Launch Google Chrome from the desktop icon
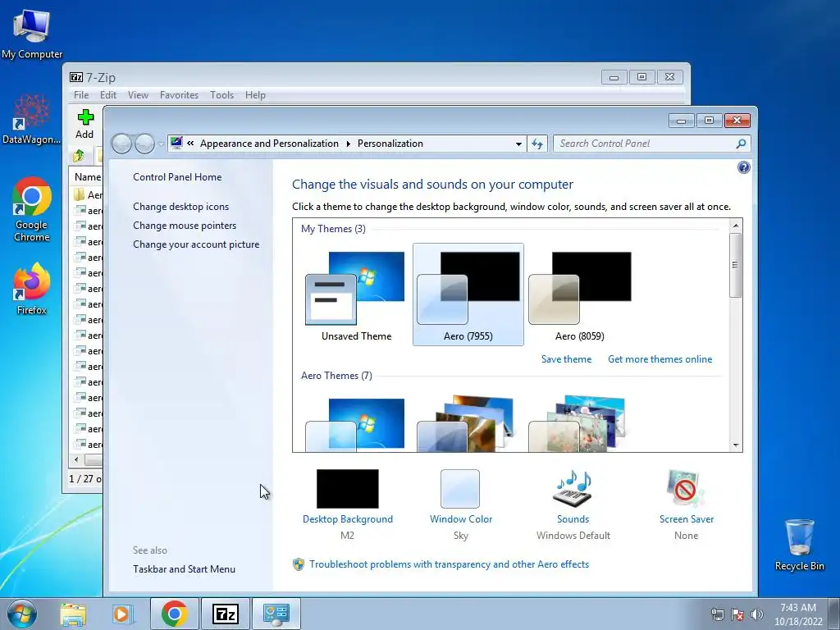The width and height of the screenshot is (840, 630). [31, 209]
